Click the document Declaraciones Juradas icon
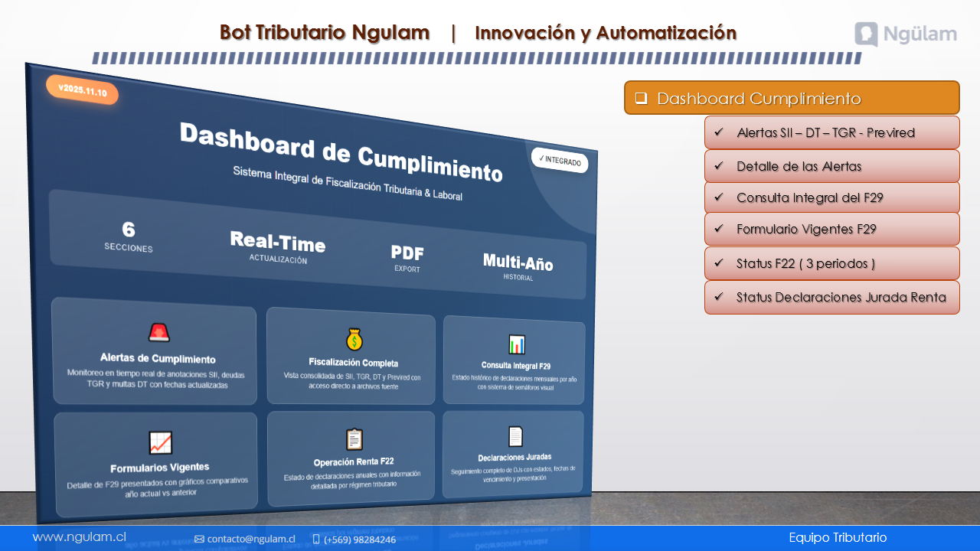 tap(516, 436)
